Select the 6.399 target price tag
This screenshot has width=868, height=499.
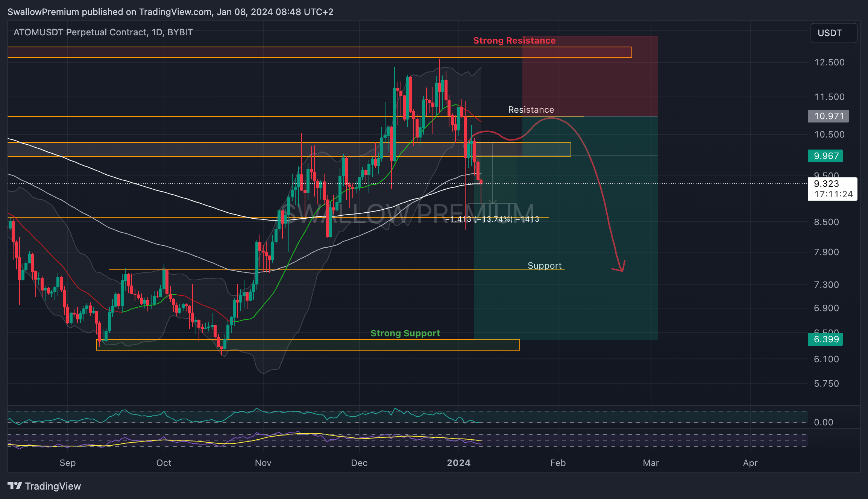click(x=826, y=339)
